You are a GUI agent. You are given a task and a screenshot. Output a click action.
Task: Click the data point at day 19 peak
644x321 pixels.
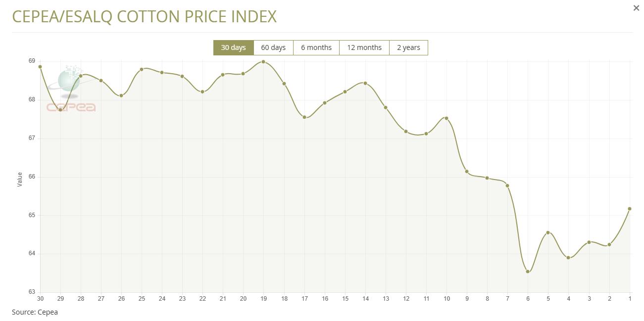263,62
